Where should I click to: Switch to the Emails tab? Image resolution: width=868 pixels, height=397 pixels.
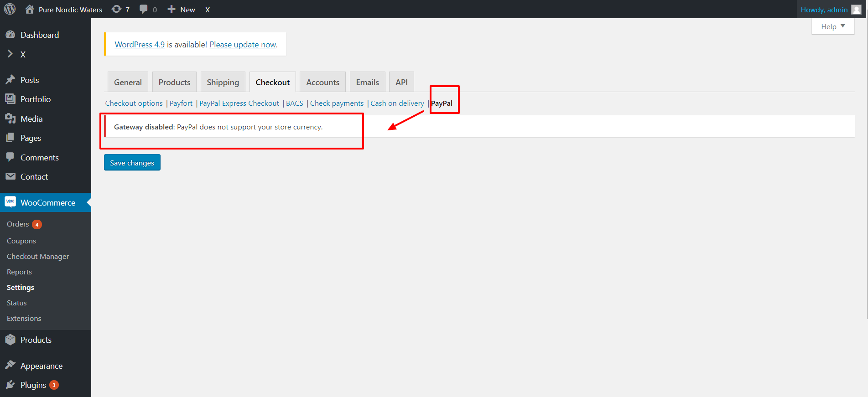(x=367, y=82)
